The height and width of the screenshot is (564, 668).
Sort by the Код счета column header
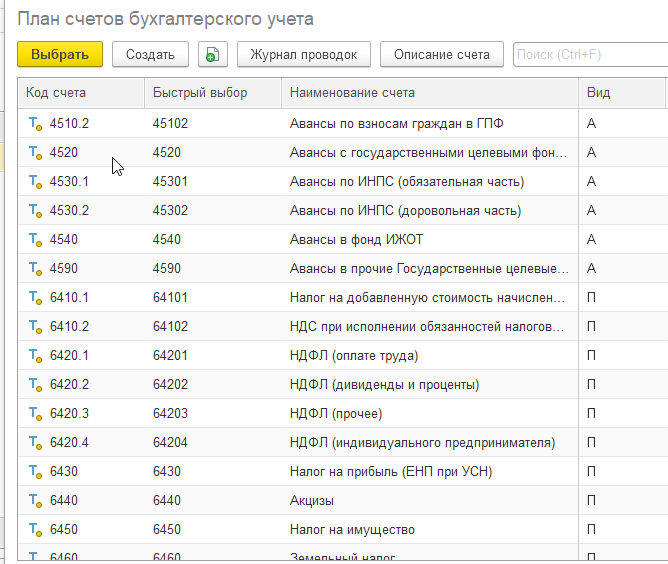81,93
